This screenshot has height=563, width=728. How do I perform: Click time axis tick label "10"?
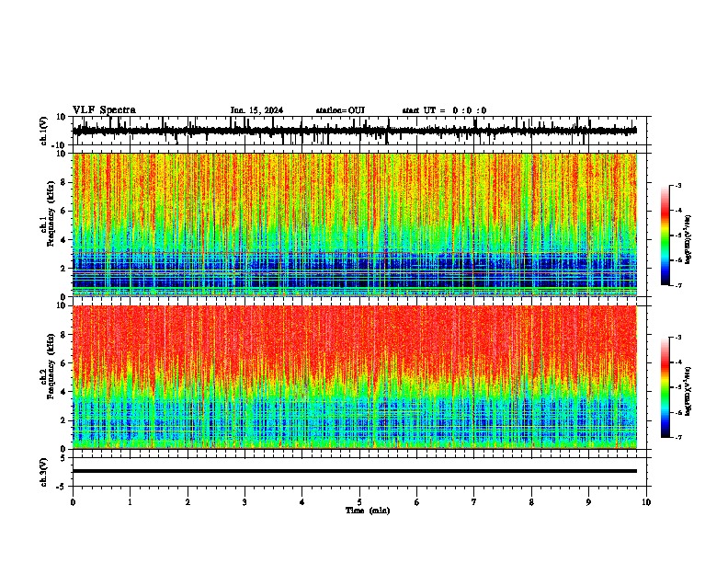pos(646,502)
